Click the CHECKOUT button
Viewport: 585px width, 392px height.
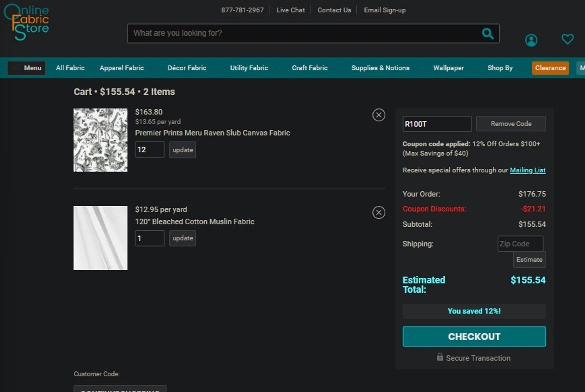click(x=474, y=336)
